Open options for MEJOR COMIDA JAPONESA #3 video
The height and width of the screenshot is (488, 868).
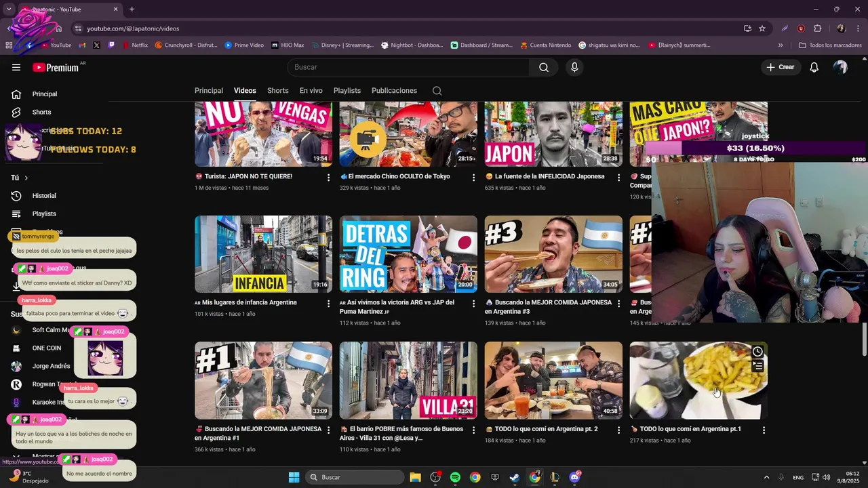pos(618,304)
